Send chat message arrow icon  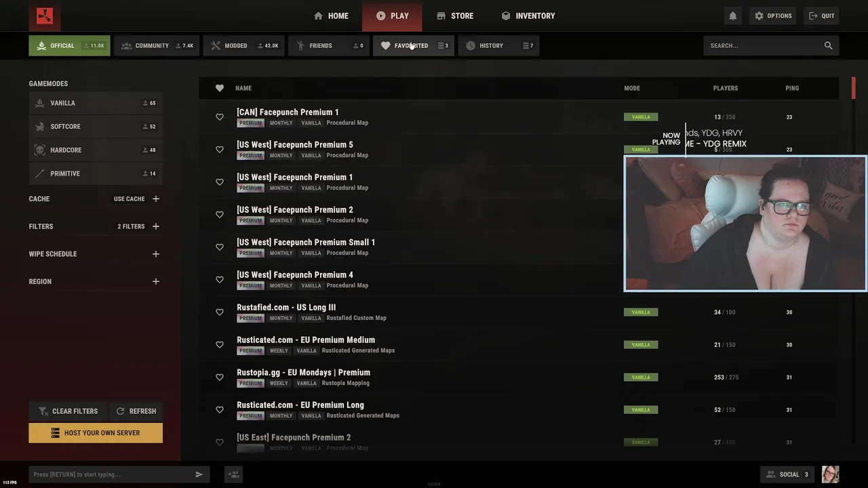pos(199,474)
